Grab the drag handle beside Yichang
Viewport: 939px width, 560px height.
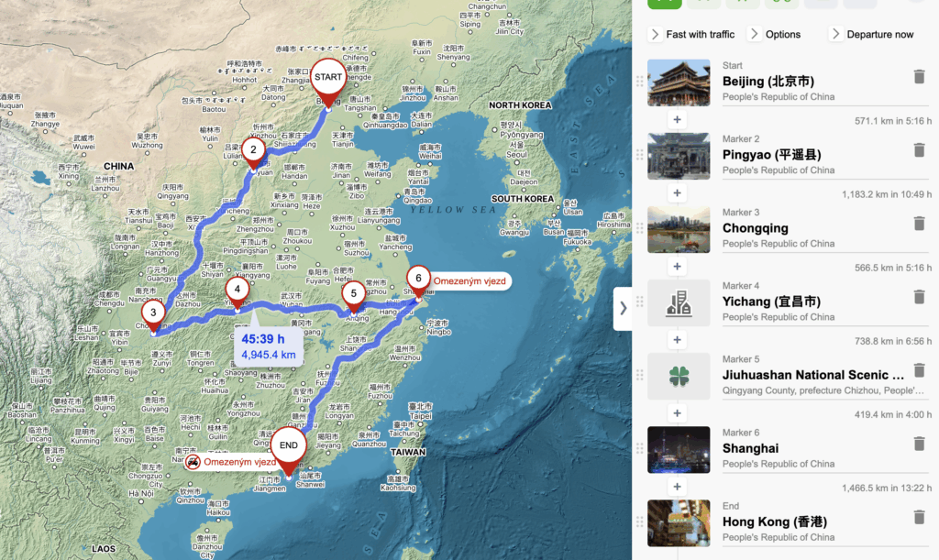pyautogui.click(x=639, y=302)
